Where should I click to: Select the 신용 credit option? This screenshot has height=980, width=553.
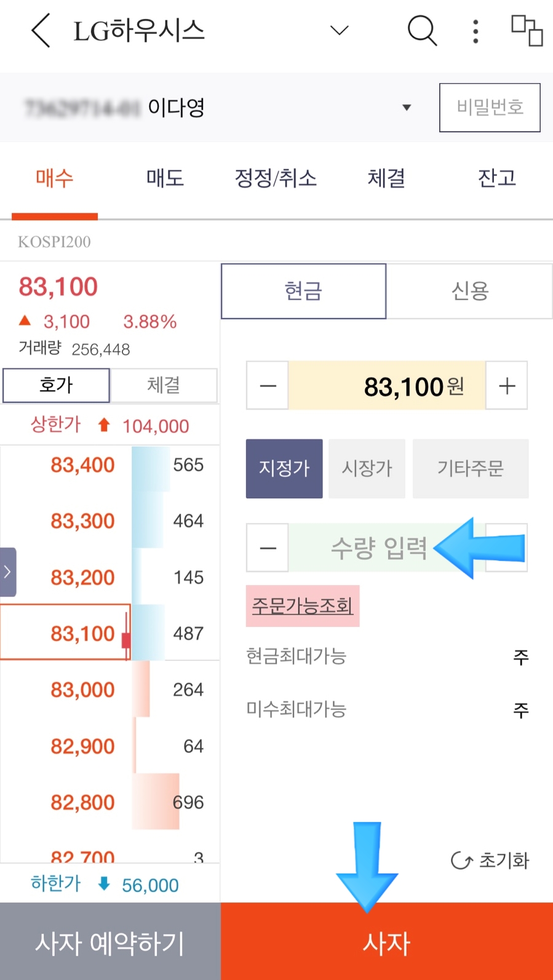pyautogui.click(x=470, y=291)
